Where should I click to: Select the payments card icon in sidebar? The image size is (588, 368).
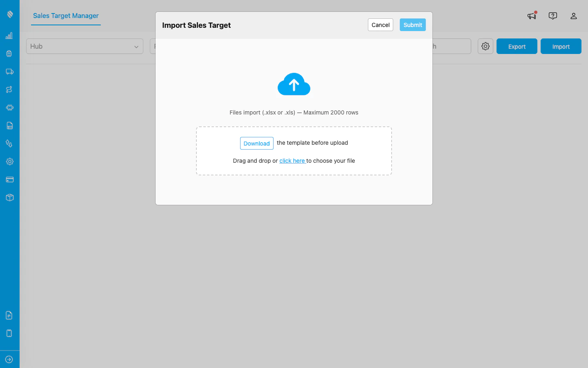click(9, 180)
